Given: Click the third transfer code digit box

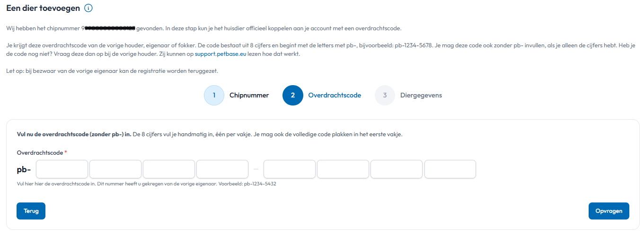Looking at the screenshot, I should point(169,169).
